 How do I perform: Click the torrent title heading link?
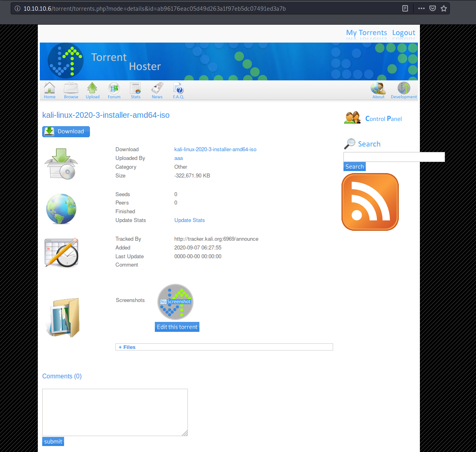tap(105, 115)
